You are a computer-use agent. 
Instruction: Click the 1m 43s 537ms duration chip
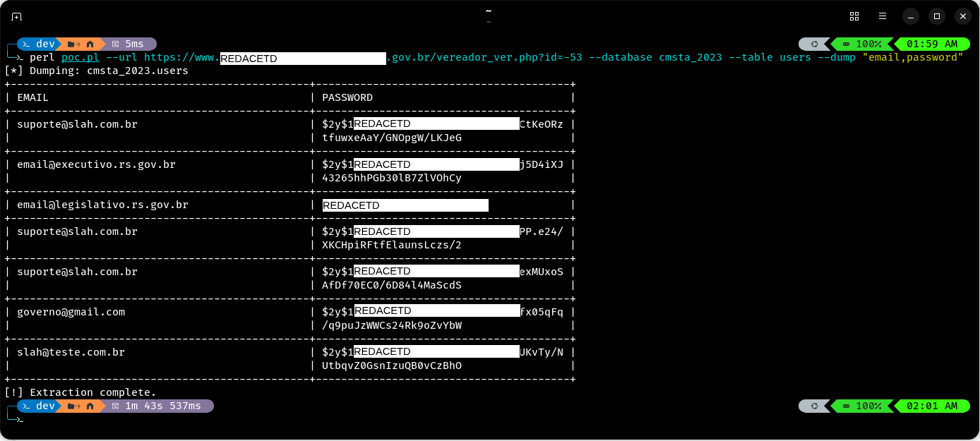pyautogui.click(x=164, y=406)
